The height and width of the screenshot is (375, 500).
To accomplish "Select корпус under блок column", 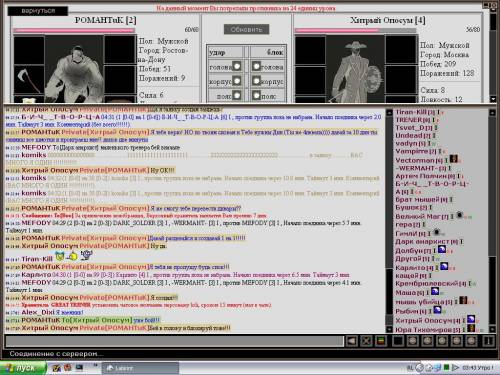I will [256, 81].
